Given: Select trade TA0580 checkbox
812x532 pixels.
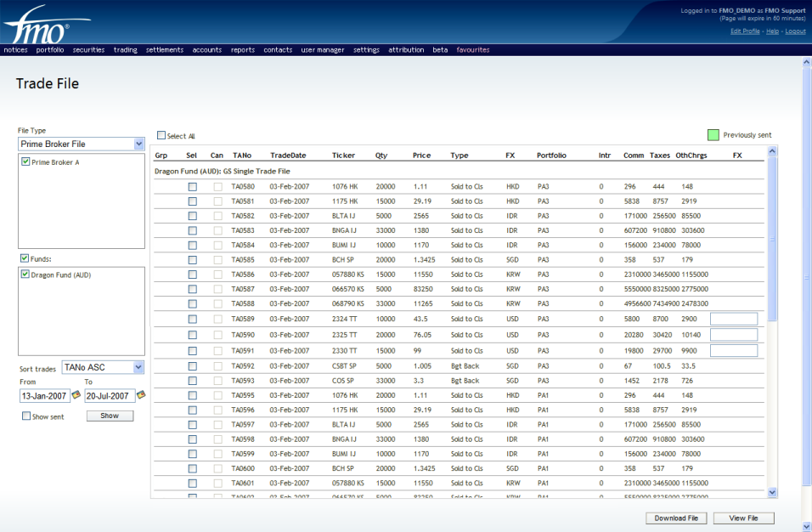Looking at the screenshot, I should click(193, 186).
